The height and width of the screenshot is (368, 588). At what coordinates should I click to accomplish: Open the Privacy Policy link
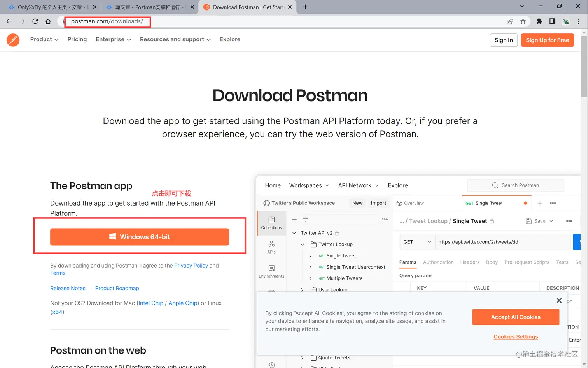pos(191,266)
